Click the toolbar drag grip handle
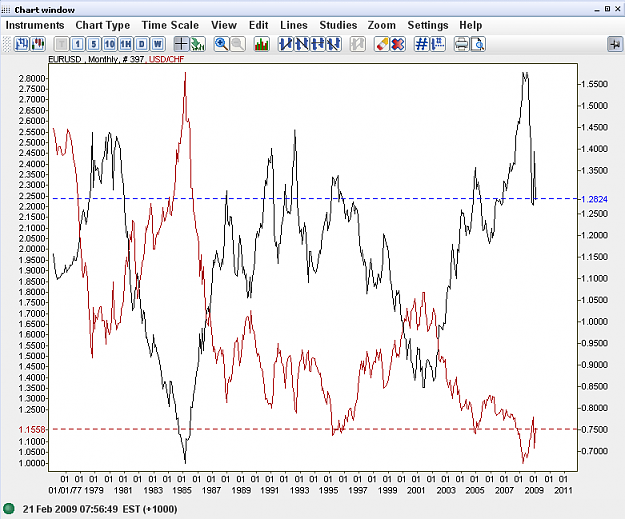The image size is (625, 519). pos(6,44)
